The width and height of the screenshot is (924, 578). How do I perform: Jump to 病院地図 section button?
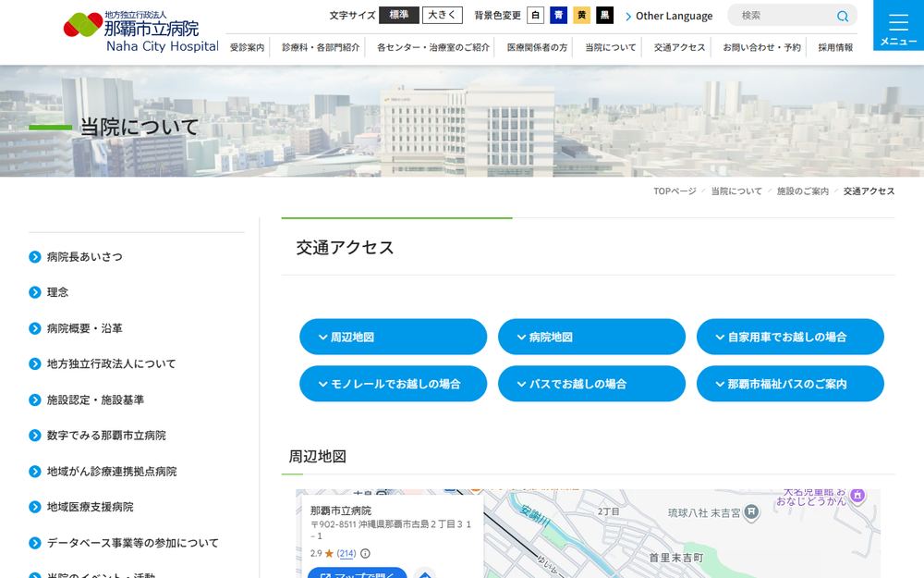pos(591,337)
